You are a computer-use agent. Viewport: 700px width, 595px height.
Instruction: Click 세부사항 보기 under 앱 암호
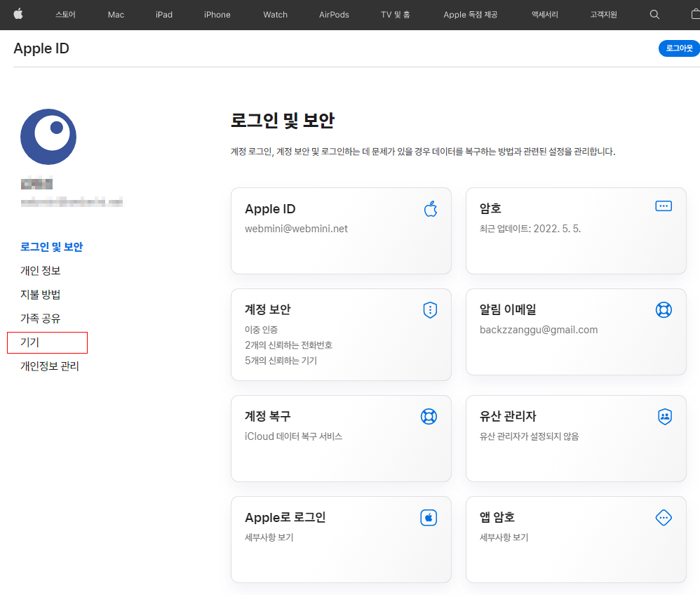504,537
